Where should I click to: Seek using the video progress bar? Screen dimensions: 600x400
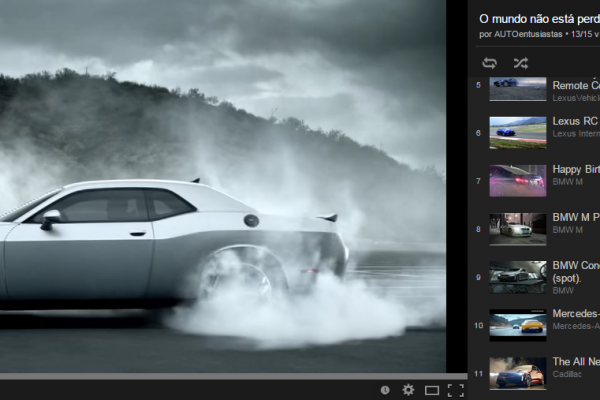(x=220, y=376)
